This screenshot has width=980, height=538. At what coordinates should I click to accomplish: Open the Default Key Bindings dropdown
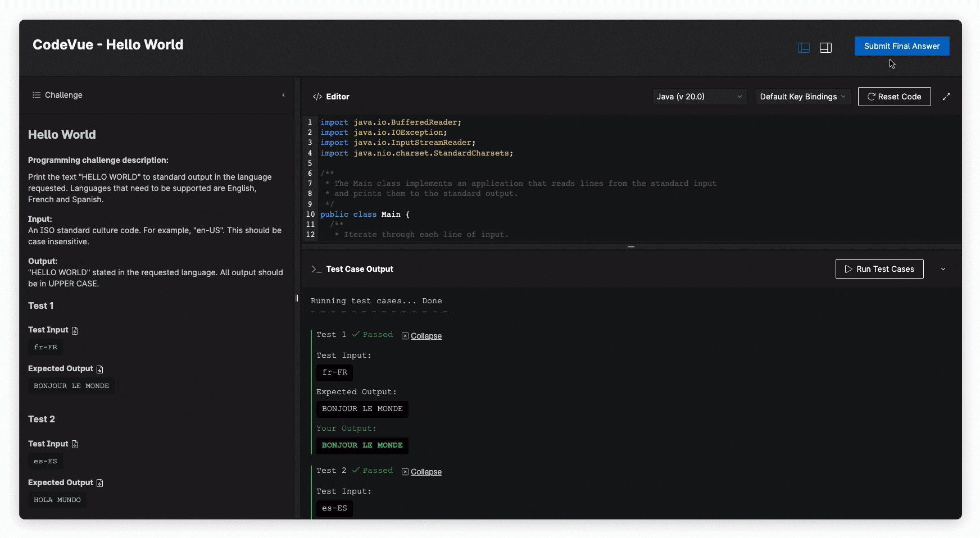802,97
